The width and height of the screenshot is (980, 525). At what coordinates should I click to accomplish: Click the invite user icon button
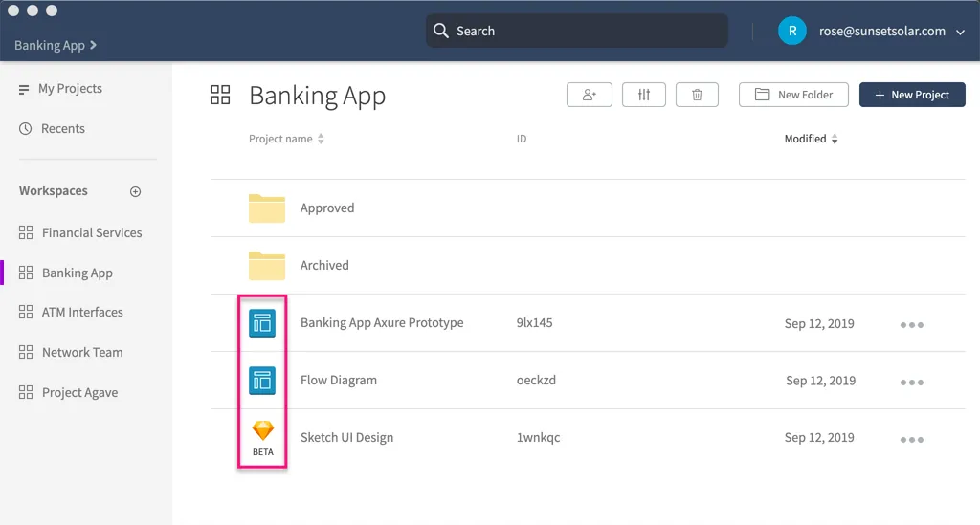(589, 95)
